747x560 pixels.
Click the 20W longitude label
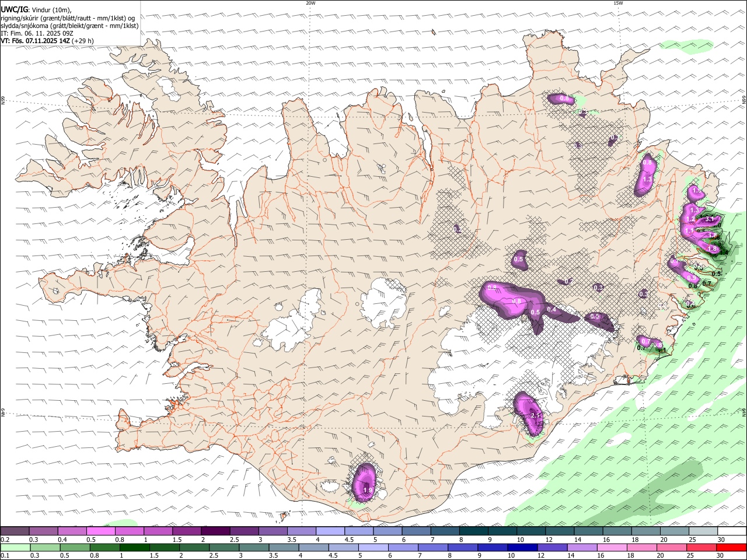click(310, 3)
